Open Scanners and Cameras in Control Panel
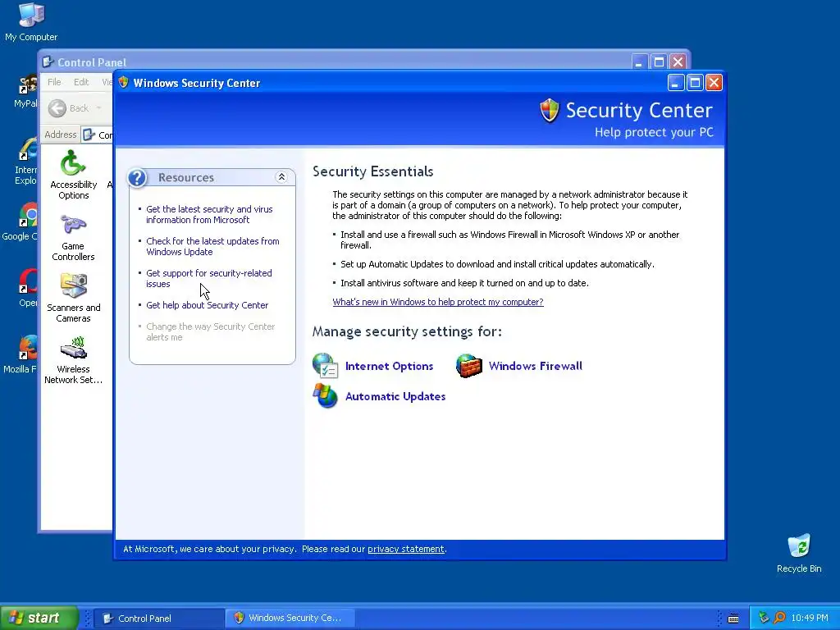This screenshot has height=630, width=840. 73,298
